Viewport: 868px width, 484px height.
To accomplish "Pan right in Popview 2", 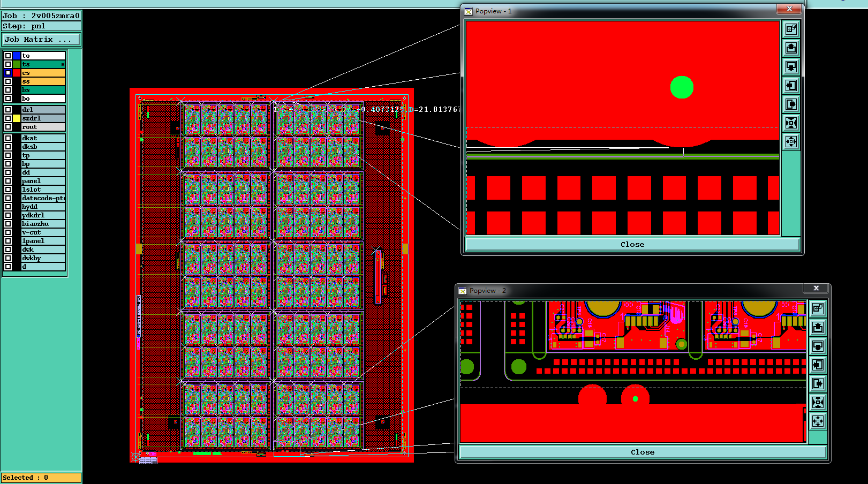I will 818,383.
